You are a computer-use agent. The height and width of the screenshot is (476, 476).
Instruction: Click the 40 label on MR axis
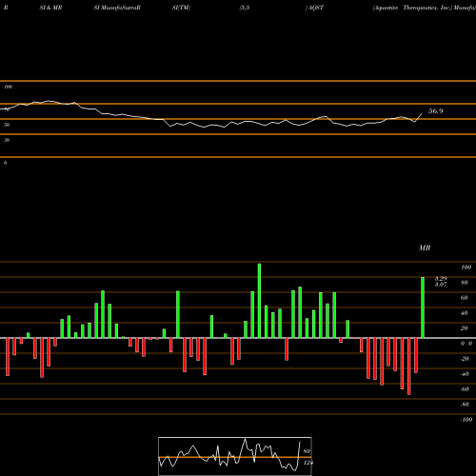465,313
